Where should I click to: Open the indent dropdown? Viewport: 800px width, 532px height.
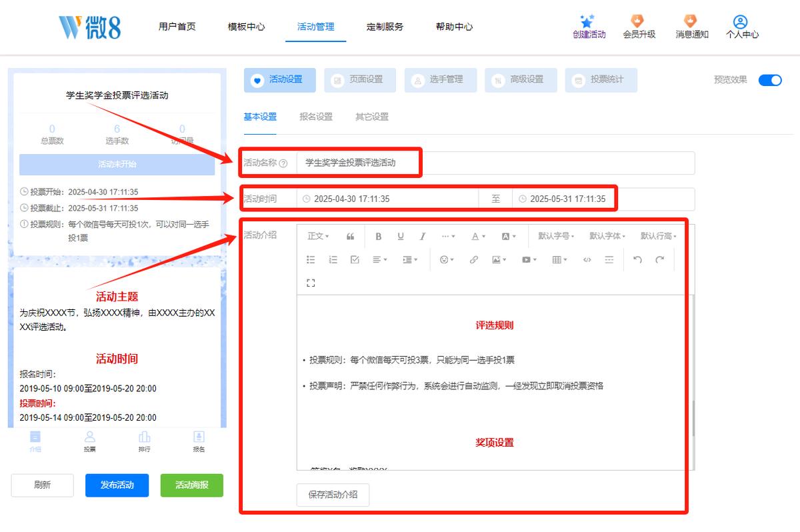tap(410, 260)
